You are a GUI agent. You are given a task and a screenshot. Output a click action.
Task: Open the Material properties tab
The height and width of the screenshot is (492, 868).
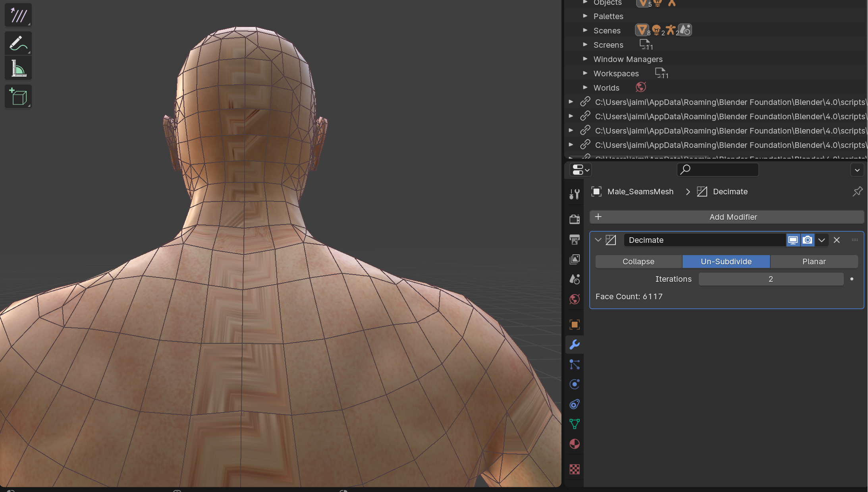(575, 444)
